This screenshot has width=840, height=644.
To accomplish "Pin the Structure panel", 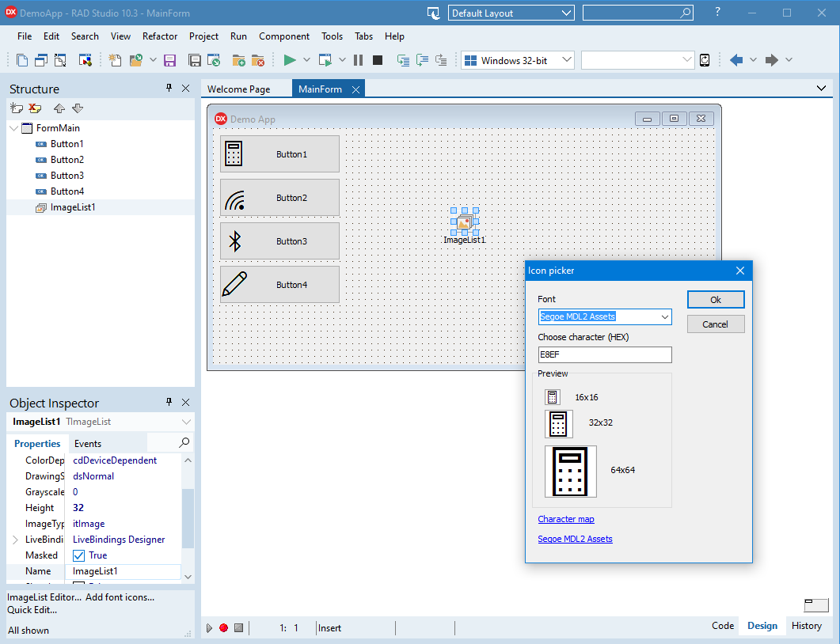I will tap(169, 88).
